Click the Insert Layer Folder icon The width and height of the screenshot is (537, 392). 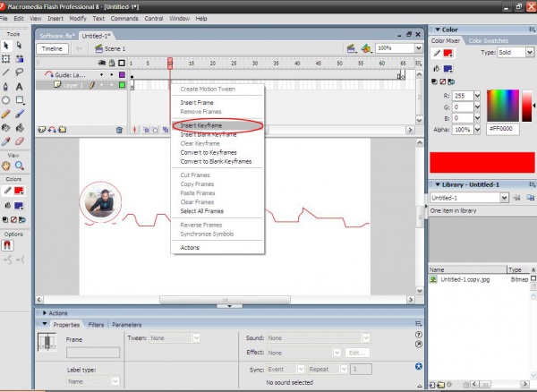pos(63,130)
